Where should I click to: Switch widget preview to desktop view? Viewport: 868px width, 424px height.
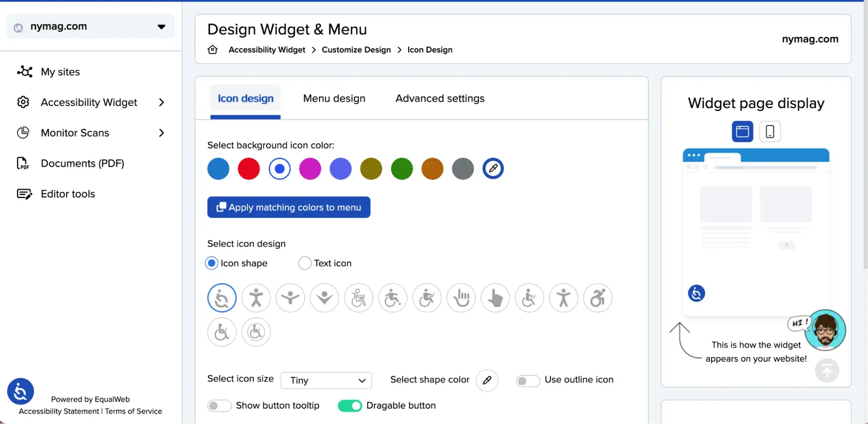coord(743,132)
